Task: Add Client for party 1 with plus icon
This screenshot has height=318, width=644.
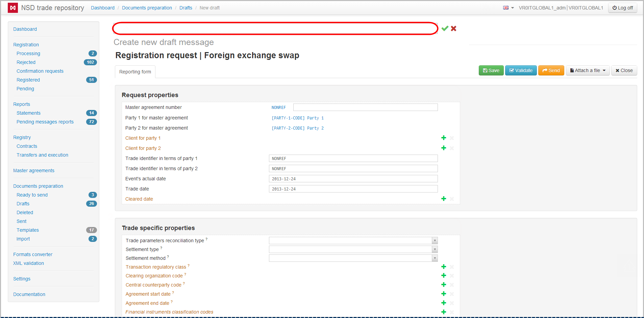Action: 444,138
